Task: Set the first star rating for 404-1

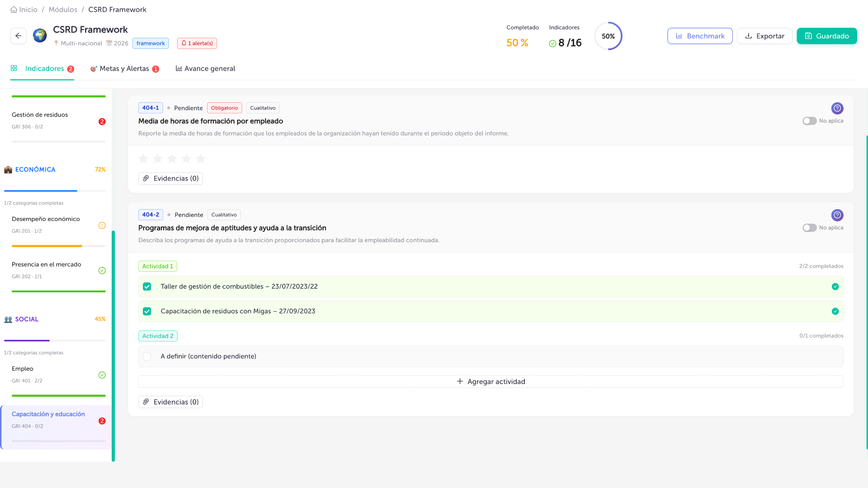Action: (143, 159)
